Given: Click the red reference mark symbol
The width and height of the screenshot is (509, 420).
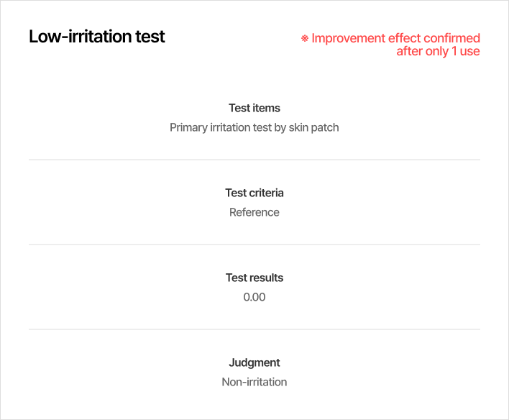Looking at the screenshot, I should coord(305,38).
